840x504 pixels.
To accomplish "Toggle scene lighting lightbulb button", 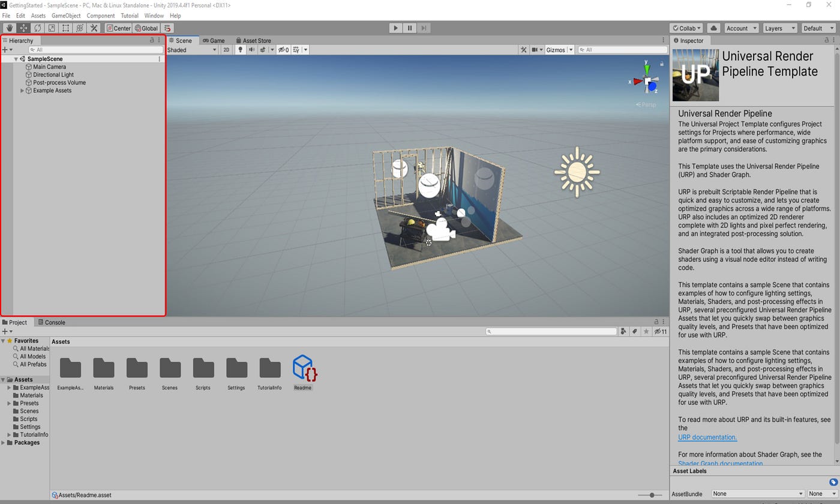I will click(x=241, y=50).
